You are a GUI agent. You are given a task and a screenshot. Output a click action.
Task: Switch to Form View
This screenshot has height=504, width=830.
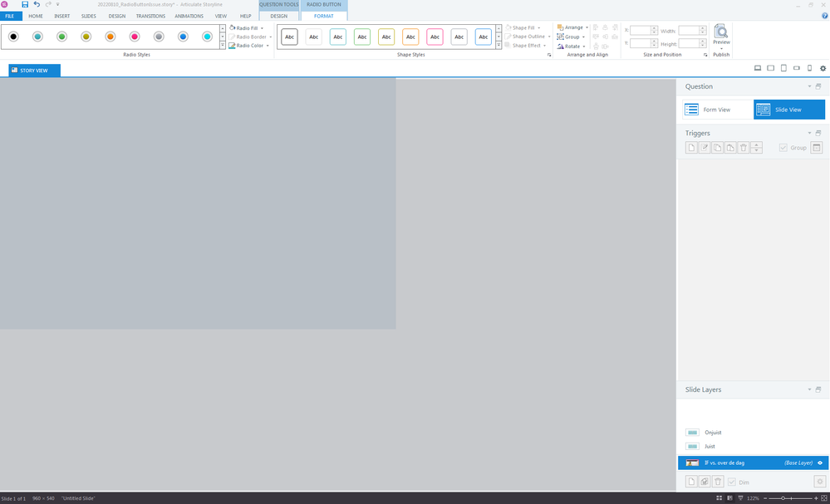point(716,110)
